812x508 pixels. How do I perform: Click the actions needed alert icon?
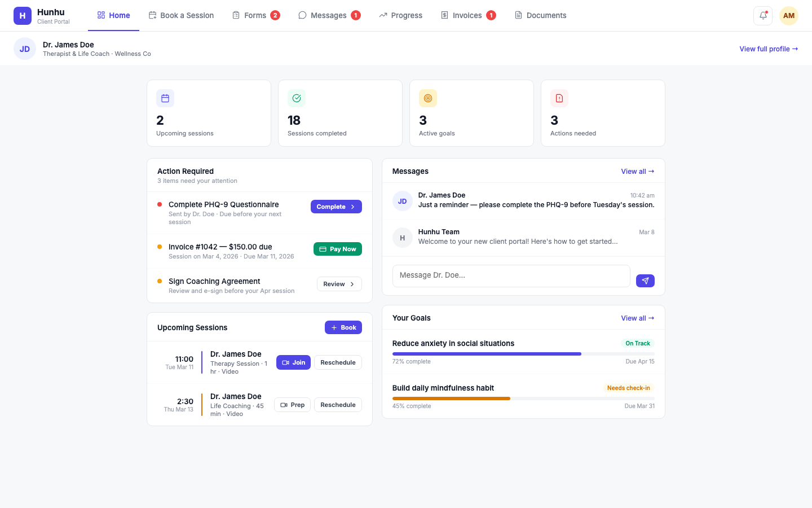tap(559, 98)
